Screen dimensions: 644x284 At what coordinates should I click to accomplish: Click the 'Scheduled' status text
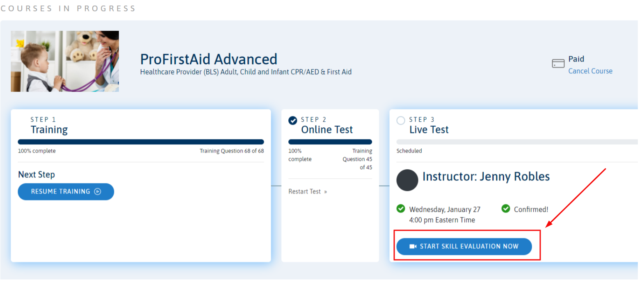point(409,151)
